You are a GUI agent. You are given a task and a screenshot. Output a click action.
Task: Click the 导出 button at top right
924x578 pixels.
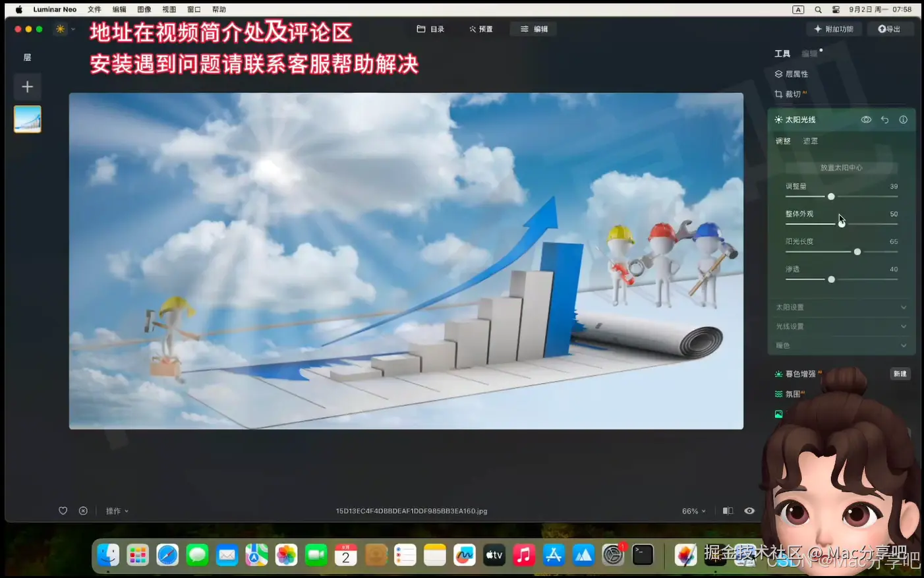[890, 28]
